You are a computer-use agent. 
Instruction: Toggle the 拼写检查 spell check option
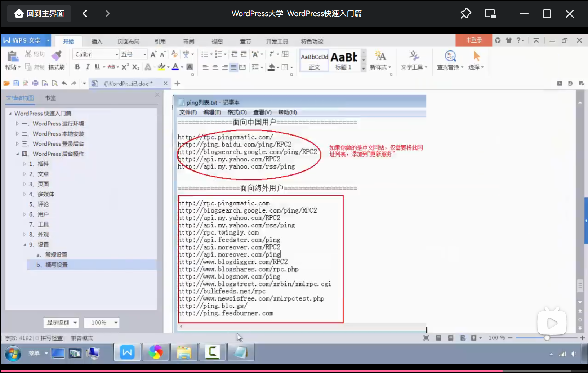click(49, 338)
